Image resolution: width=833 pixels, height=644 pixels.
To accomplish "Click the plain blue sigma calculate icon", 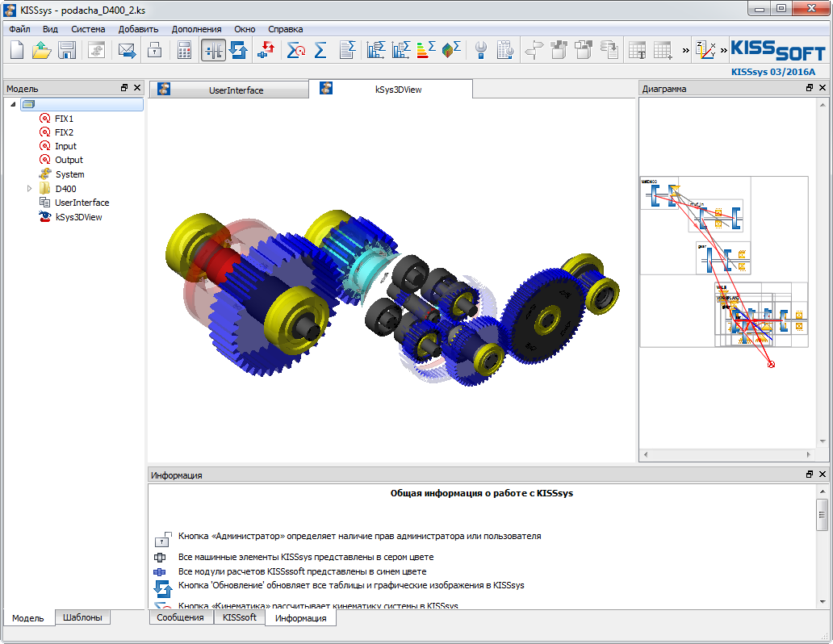I will 320,51.
